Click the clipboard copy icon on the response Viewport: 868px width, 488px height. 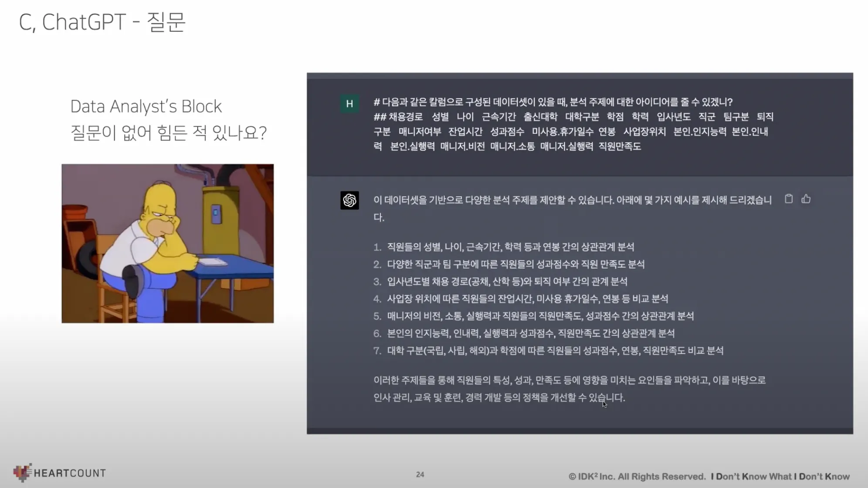pos(788,199)
